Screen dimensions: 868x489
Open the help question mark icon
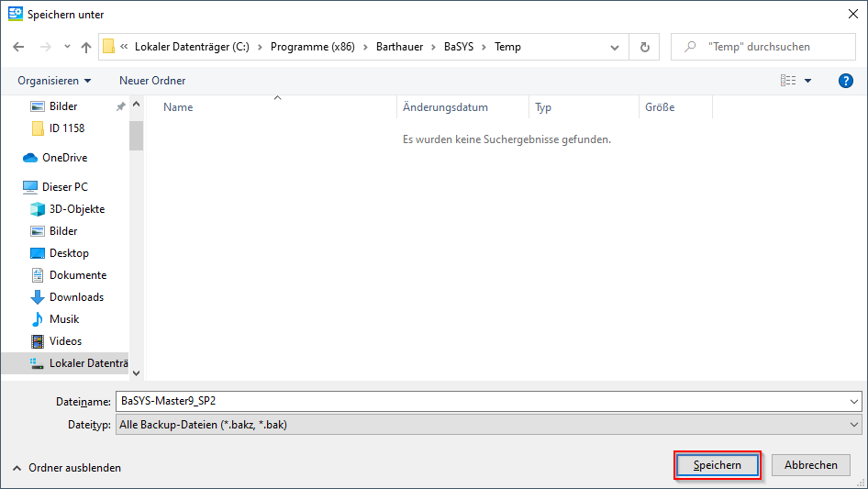pyautogui.click(x=846, y=81)
